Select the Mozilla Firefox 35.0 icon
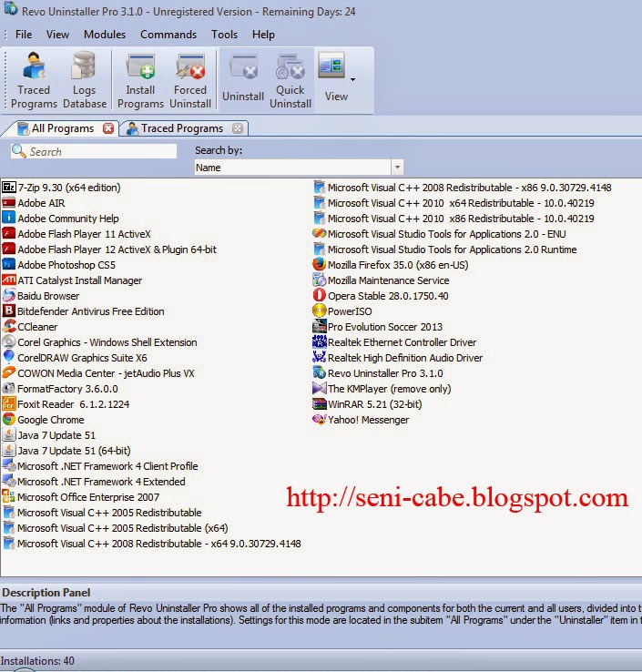 coord(319,265)
